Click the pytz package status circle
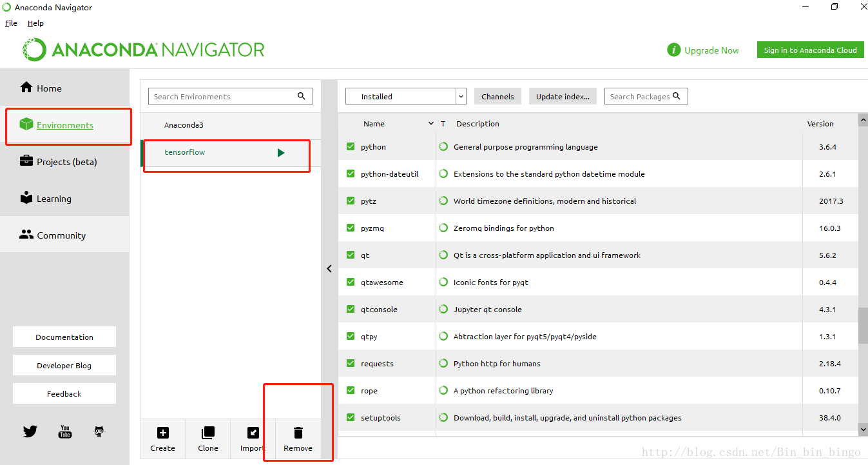The width and height of the screenshot is (868, 465). [443, 201]
